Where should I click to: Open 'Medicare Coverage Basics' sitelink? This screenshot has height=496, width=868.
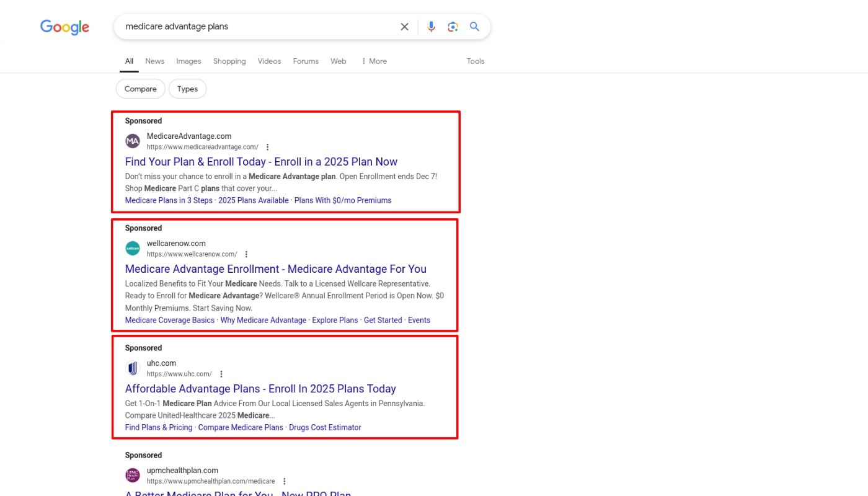pyautogui.click(x=170, y=320)
